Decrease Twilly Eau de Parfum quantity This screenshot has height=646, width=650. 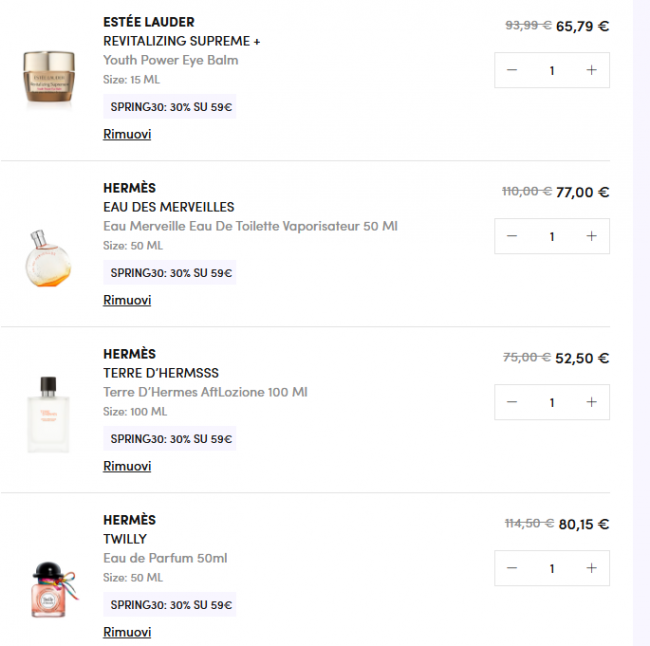pyautogui.click(x=512, y=568)
